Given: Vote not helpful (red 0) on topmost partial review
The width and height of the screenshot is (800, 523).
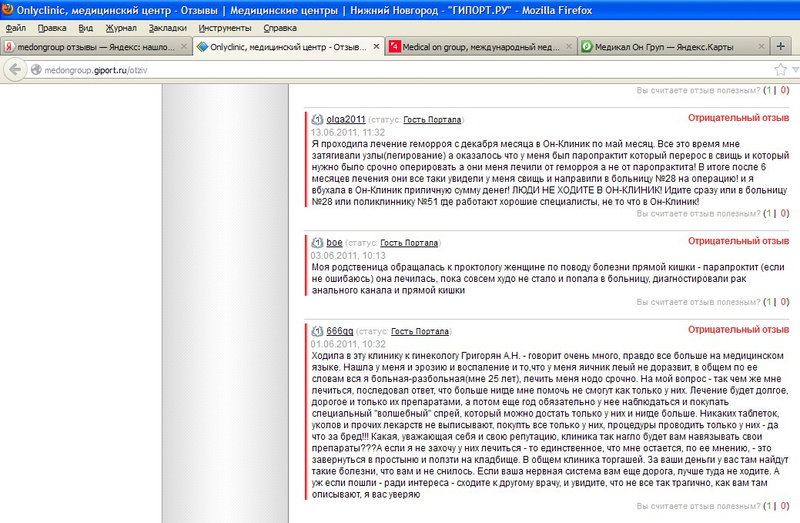Looking at the screenshot, I should coord(783,90).
